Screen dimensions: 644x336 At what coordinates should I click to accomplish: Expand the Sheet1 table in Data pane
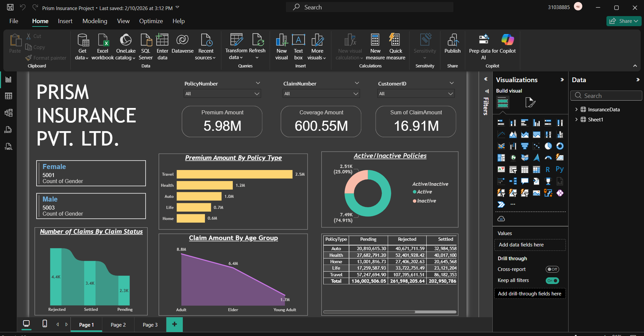pyautogui.click(x=576, y=119)
